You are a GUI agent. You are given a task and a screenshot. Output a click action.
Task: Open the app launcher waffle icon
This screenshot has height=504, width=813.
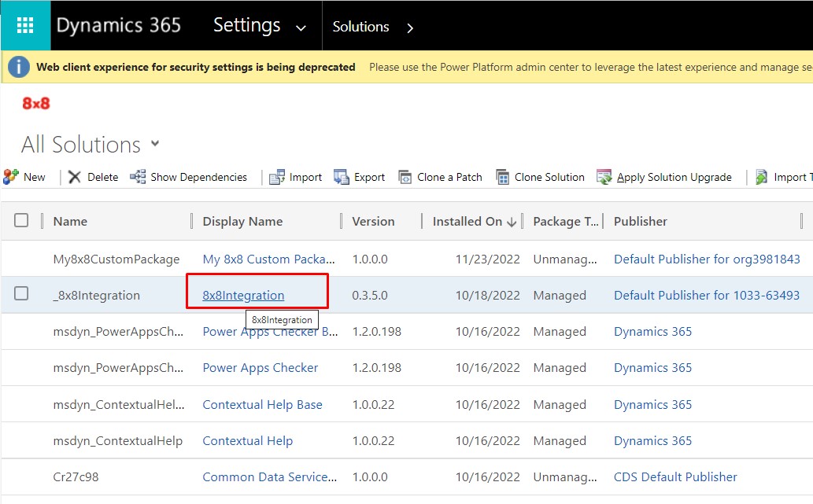point(25,25)
